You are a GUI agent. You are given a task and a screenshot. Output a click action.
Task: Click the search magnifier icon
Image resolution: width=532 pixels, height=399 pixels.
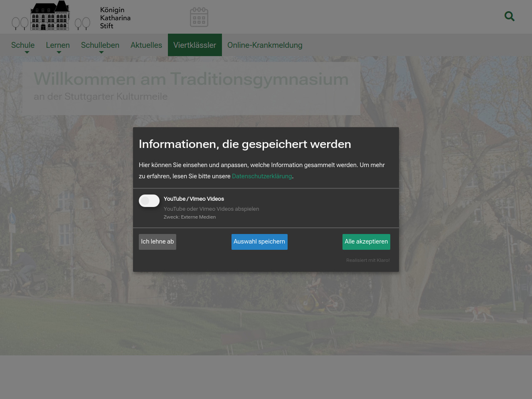click(x=509, y=16)
